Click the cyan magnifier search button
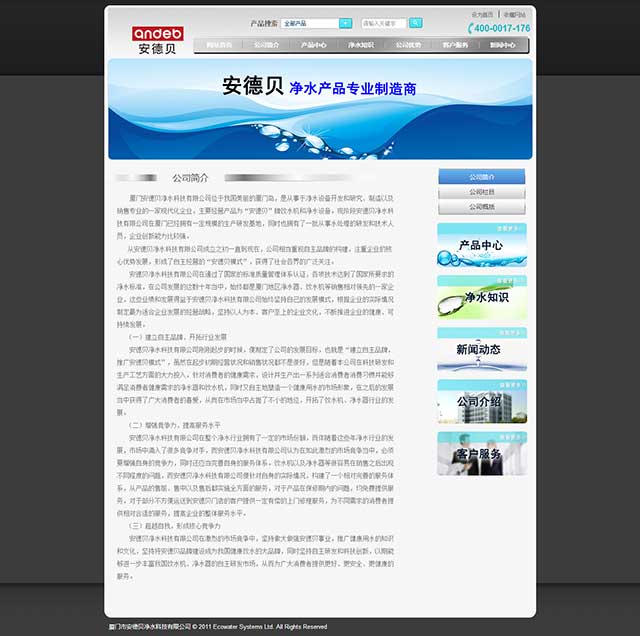The width and height of the screenshot is (640, 636). (x=416, y=23)
